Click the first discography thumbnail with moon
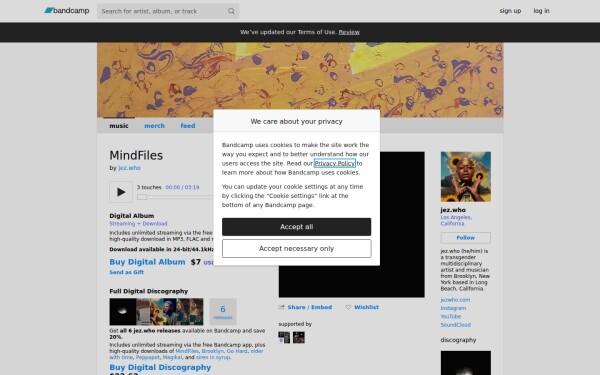 click(123, 312)
